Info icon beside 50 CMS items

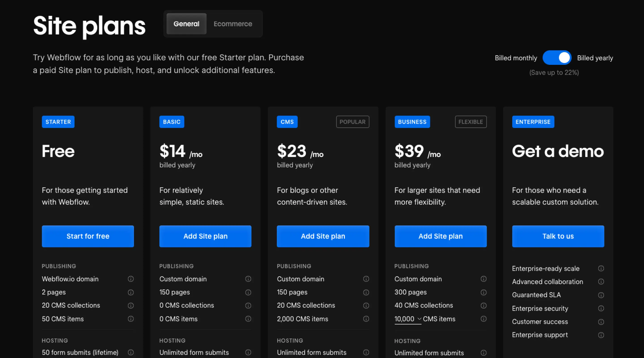131,319
